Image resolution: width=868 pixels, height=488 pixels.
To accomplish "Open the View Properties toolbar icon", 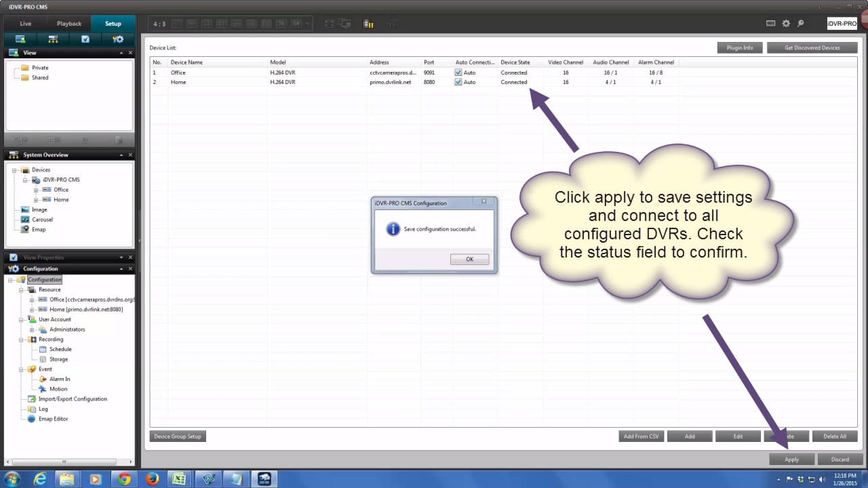I will click(x=85, y=39).
